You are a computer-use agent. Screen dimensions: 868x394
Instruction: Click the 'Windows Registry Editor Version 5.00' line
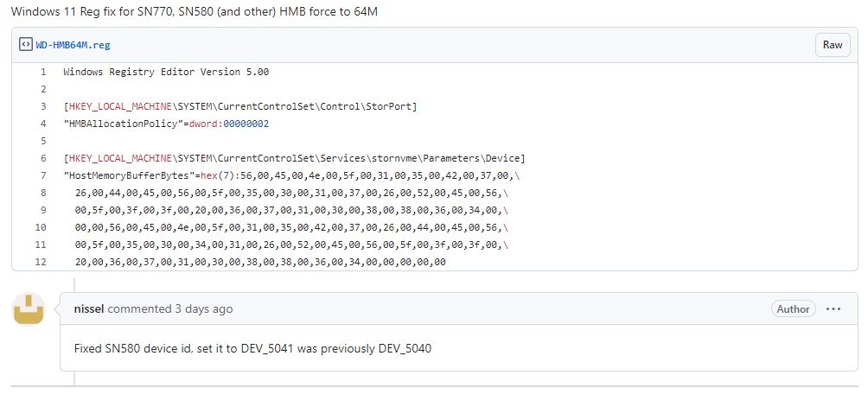166,72
